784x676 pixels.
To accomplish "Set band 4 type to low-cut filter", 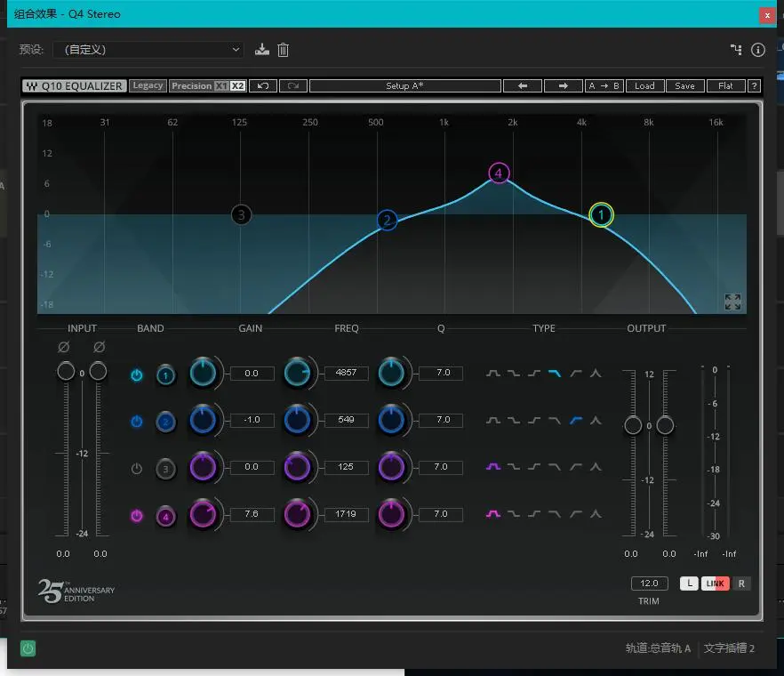I will (x=575, y=514).
